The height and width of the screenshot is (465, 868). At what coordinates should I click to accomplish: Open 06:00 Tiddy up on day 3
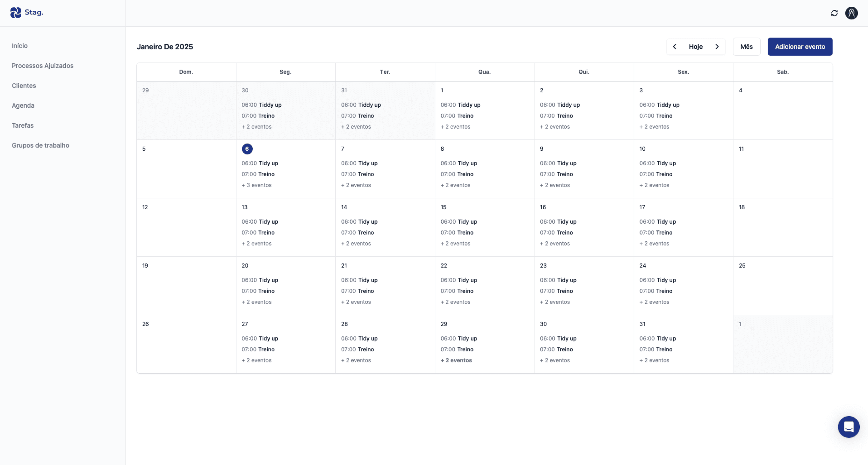pyautogui.click(x=659, y=105)
